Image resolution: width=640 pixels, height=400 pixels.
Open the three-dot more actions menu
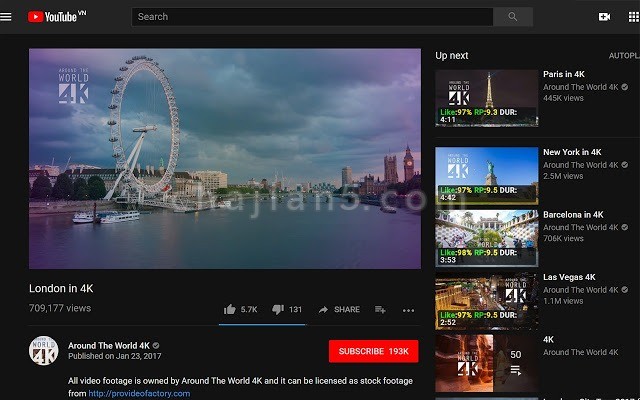pos(408,310)
